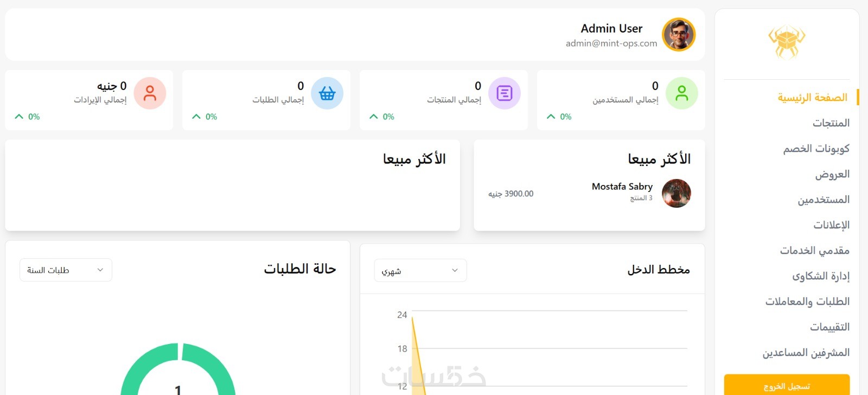Click up arrow beside إجمالي الإيرادات percentage
This screenshot has width=868, height=395.
(x=19, y=117)
